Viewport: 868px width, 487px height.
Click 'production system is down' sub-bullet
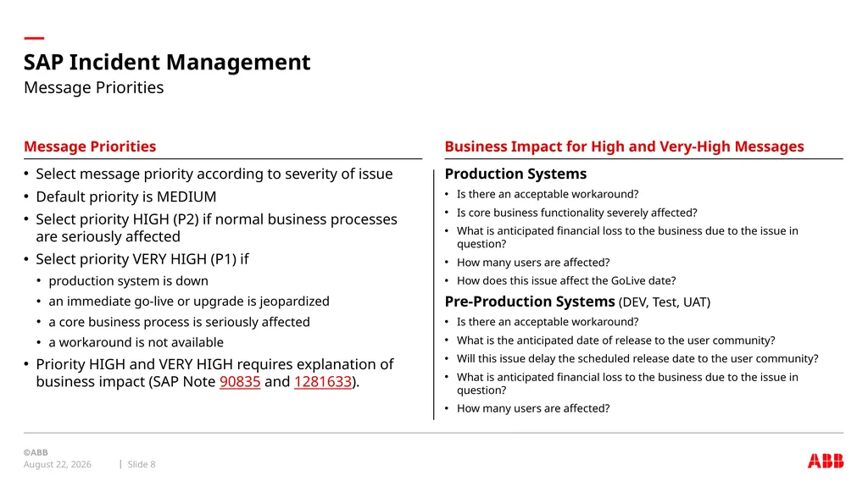(x=129, y=280)
